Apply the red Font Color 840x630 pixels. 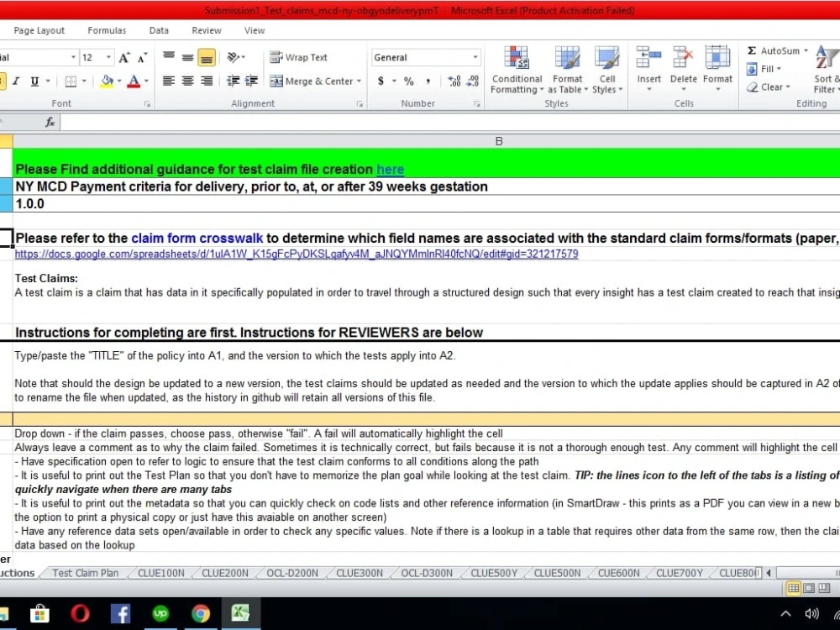[134, 81]
